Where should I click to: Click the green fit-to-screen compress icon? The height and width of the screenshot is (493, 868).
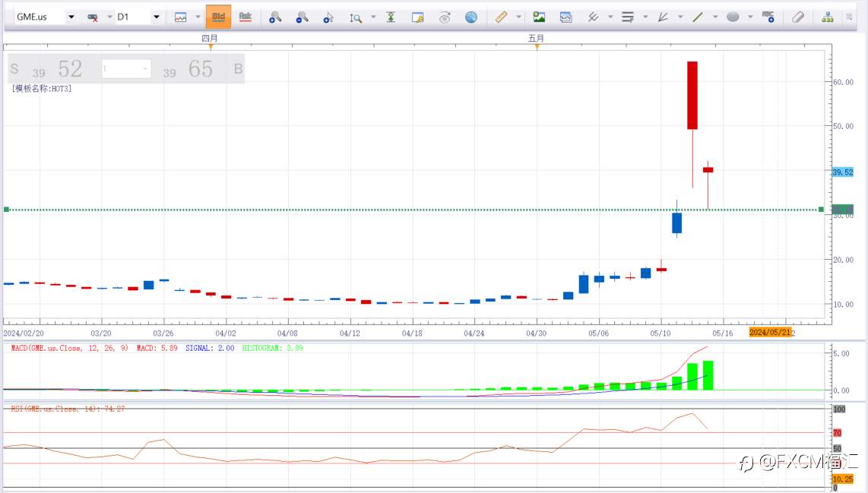pyautogui.click(x=391, y=17)
